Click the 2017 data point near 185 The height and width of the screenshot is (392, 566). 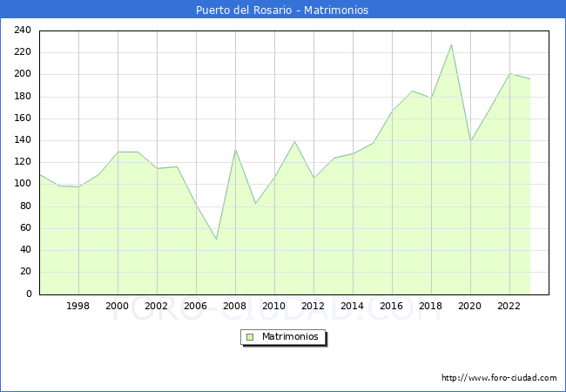[x=412, y=91]
